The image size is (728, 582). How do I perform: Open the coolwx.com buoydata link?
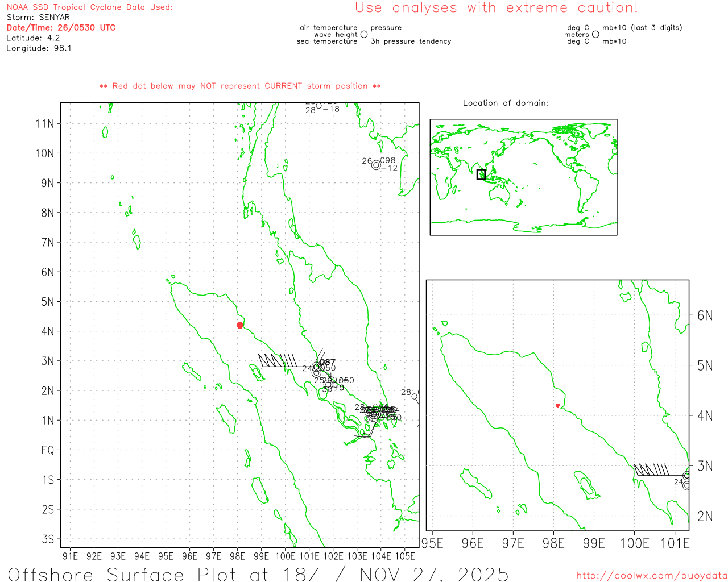coord(652,576)
